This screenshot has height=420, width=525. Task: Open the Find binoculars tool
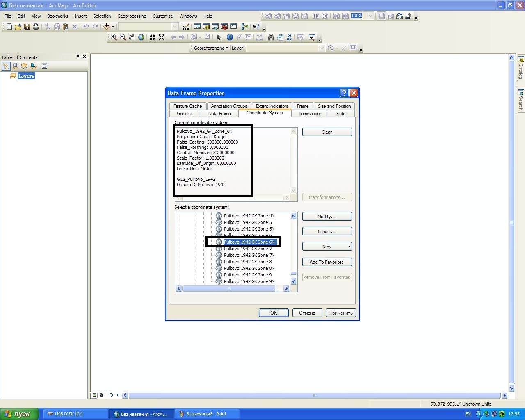pyautogui.click(x=271, y=37)
